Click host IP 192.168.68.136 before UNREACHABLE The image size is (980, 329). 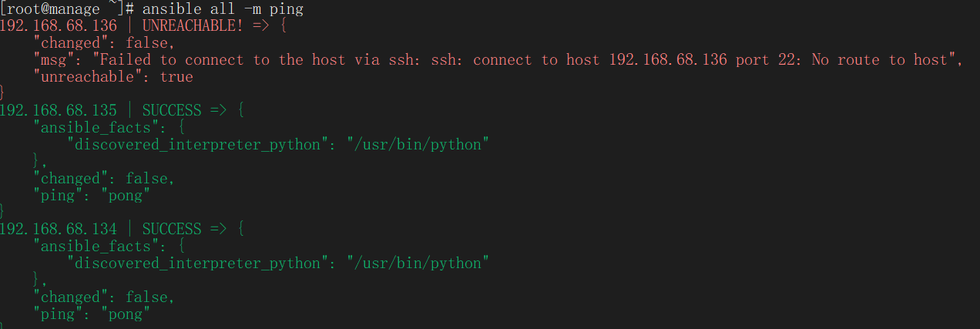click(x=59, y=26)
